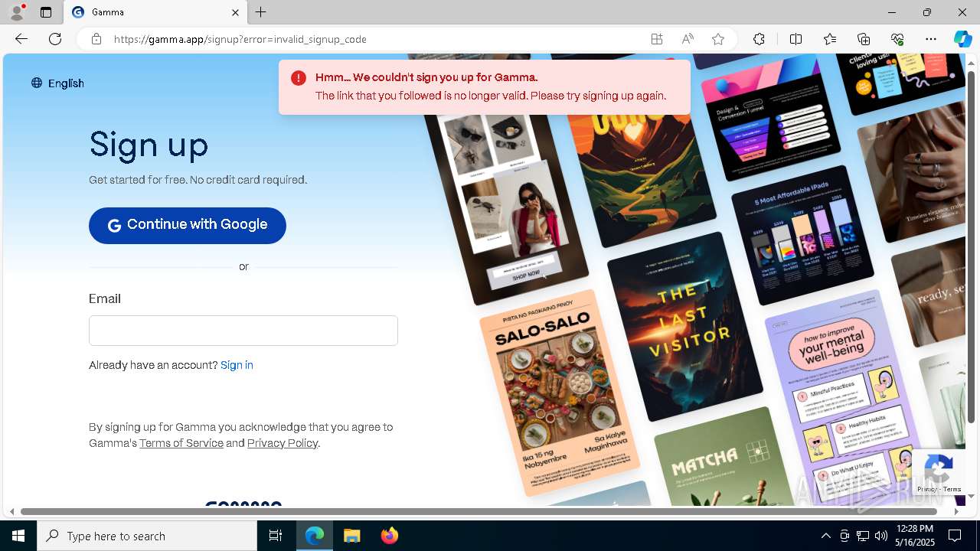Open Copilot sidebar icon
The height and width of the screenshot is (551, 980).
coord(962,39)
